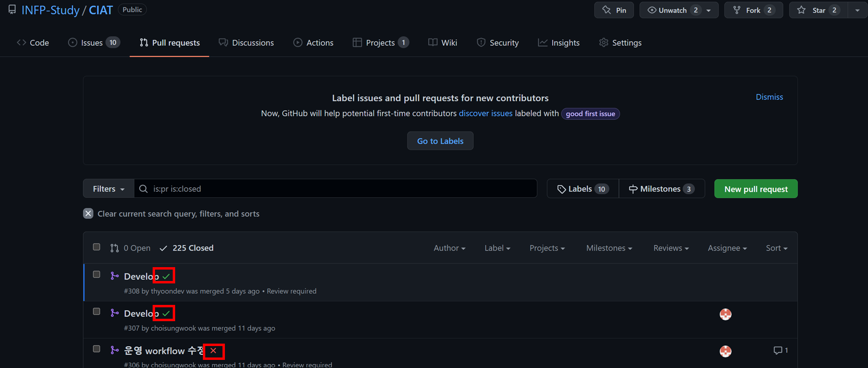Screen dimensions: 868x368
Task: Click the merged icon beside 운영 workflow 수정
Action: click(x=114, y=350)
